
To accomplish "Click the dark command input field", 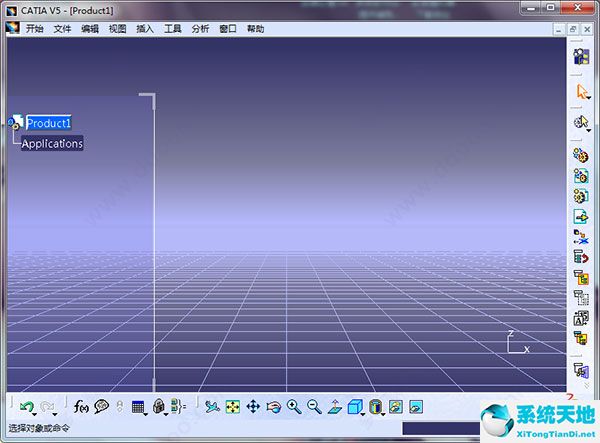I will [x=441, y=428].
